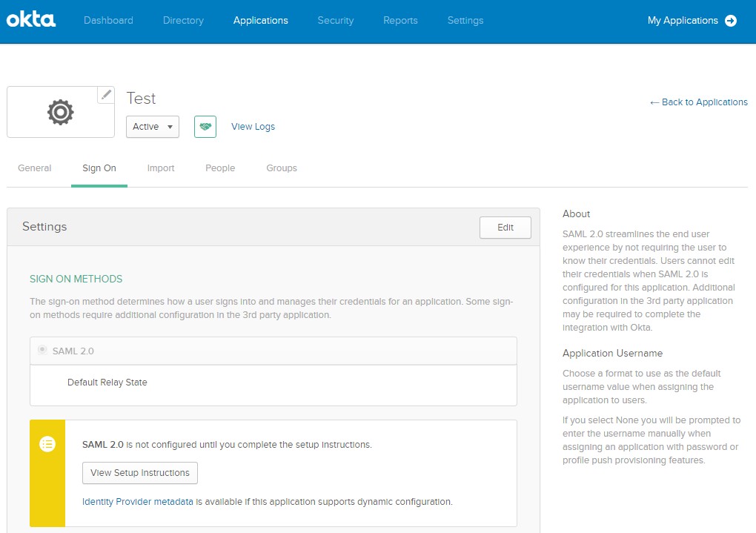Open the Active status dropdown
Image resolution: width=756 pixels, height=533 pixels.
tap(153, 127)
